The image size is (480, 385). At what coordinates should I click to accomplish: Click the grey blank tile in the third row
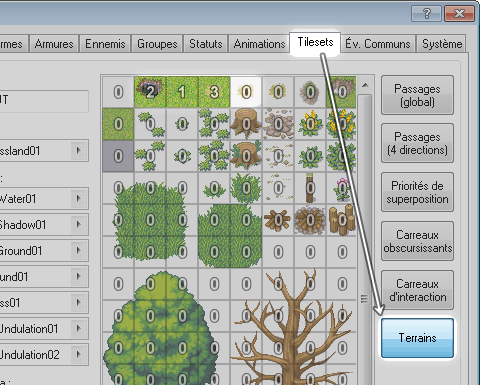pos(118,156)
